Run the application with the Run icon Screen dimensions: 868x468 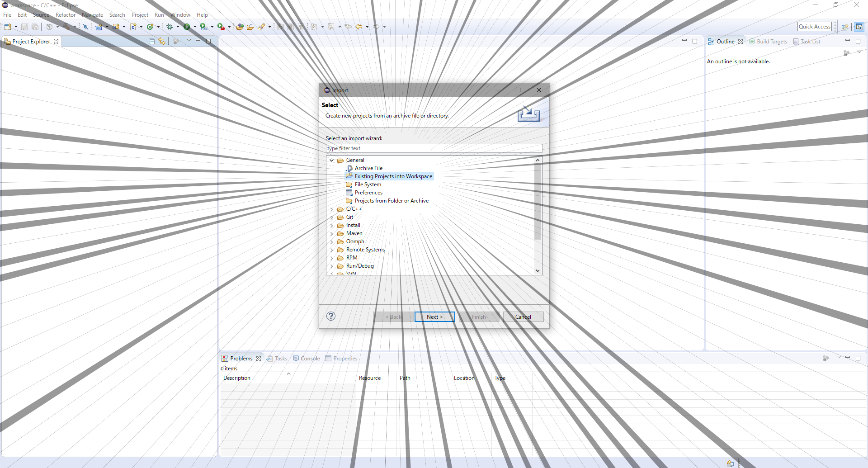(188, 27)
